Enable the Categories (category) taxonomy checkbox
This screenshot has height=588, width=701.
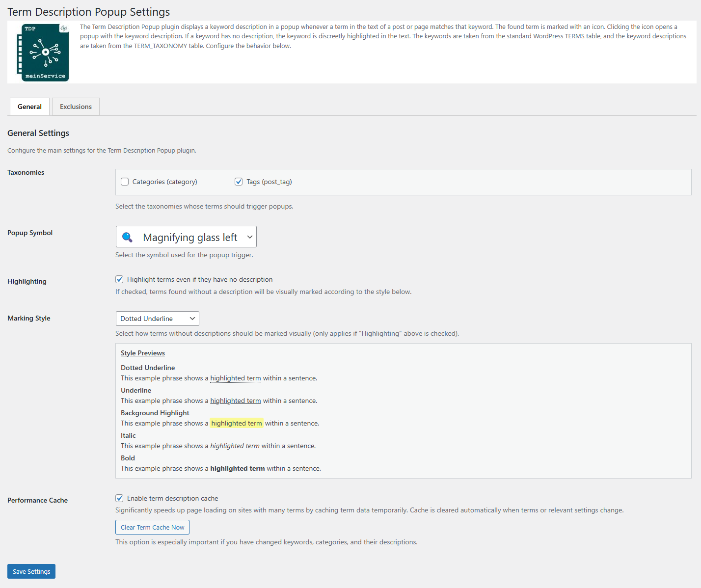(x=125, y=182)
